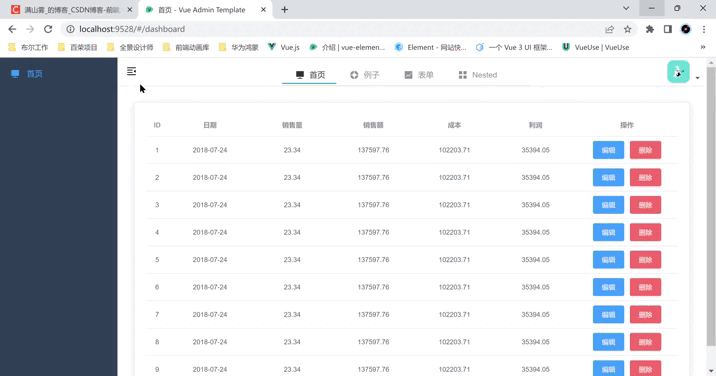The height and width of the screenshot is (376, 716).
Task: Select 35394.05 cell in row 3
Action: [x=536, y=205]
